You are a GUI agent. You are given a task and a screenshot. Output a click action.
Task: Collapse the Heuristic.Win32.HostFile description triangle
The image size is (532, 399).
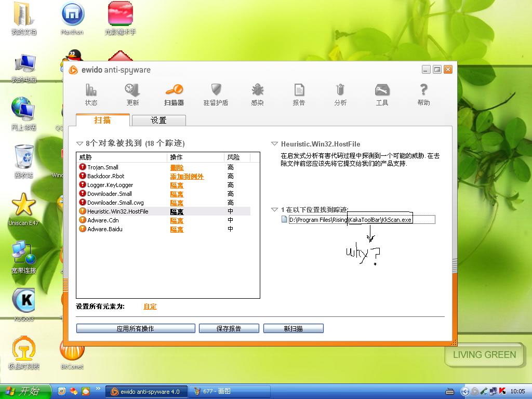coord(274,144)
